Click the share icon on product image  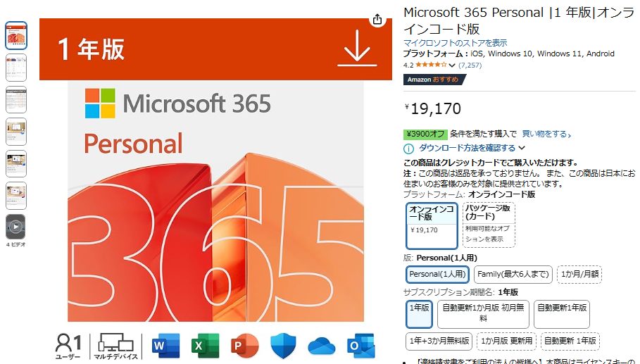[377, 19]
